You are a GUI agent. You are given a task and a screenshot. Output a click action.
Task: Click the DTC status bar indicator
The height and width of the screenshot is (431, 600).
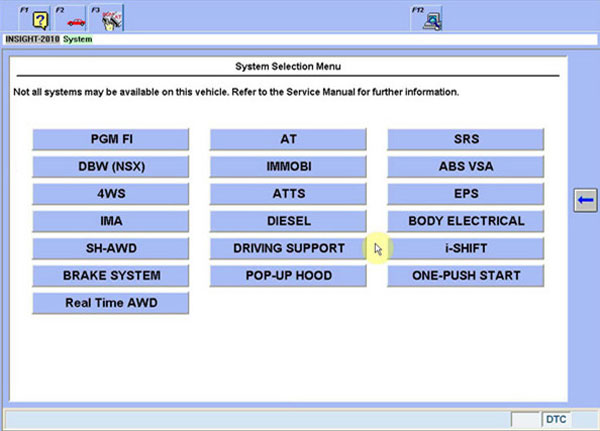point(557,418)
